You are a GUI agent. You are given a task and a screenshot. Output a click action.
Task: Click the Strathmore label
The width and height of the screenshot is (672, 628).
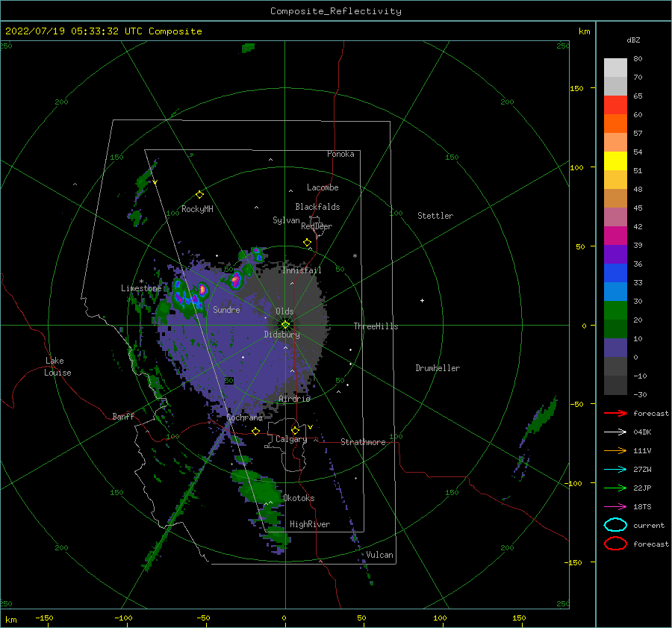[363, 442]
